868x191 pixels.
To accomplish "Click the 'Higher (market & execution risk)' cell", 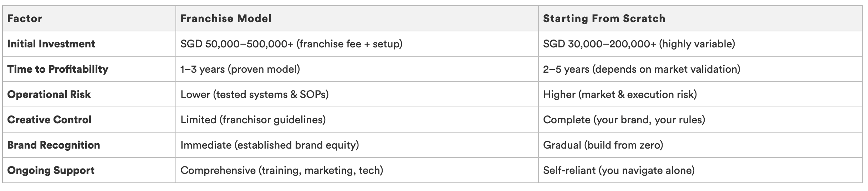I will (620, 94).
